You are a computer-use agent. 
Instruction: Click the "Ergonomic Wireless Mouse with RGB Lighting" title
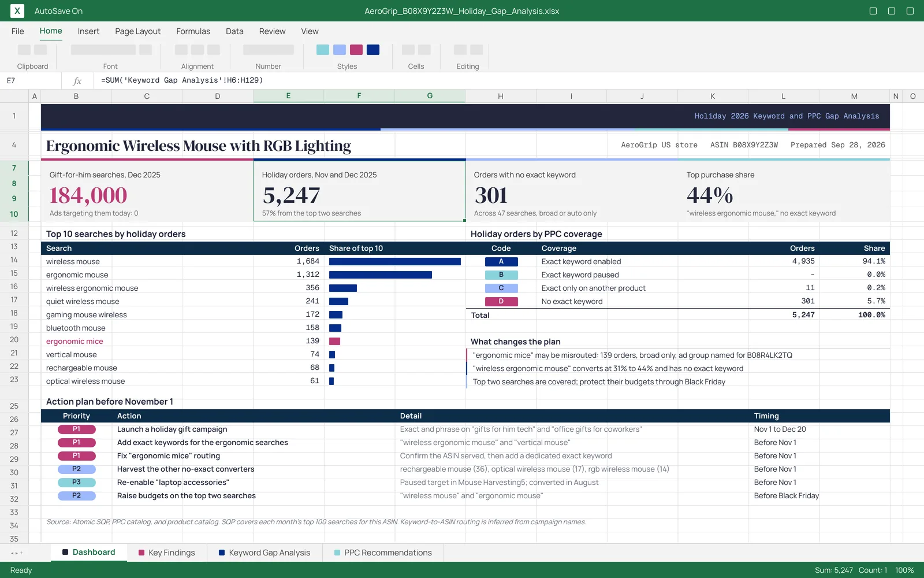[199, 146]
